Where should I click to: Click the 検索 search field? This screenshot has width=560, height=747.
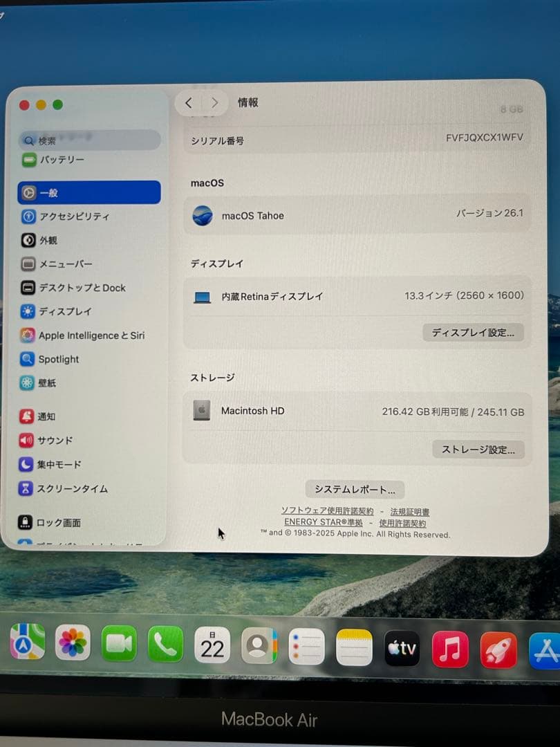point(90,140)
